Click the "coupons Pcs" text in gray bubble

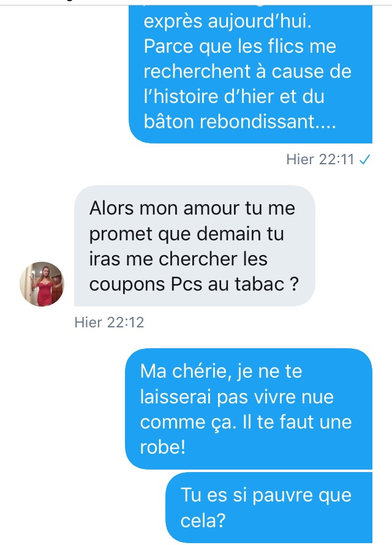[146, 284]
